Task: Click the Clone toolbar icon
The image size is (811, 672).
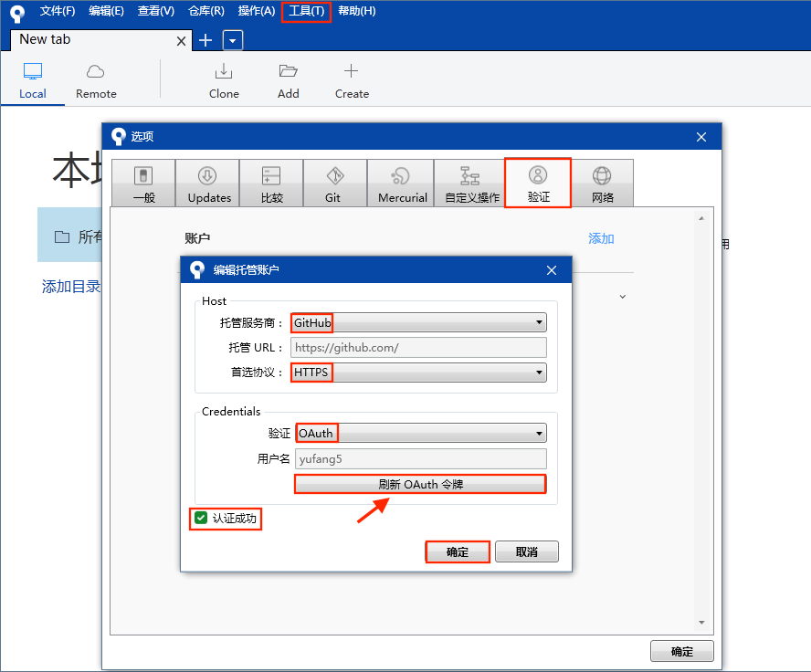Action: [224, 81]
